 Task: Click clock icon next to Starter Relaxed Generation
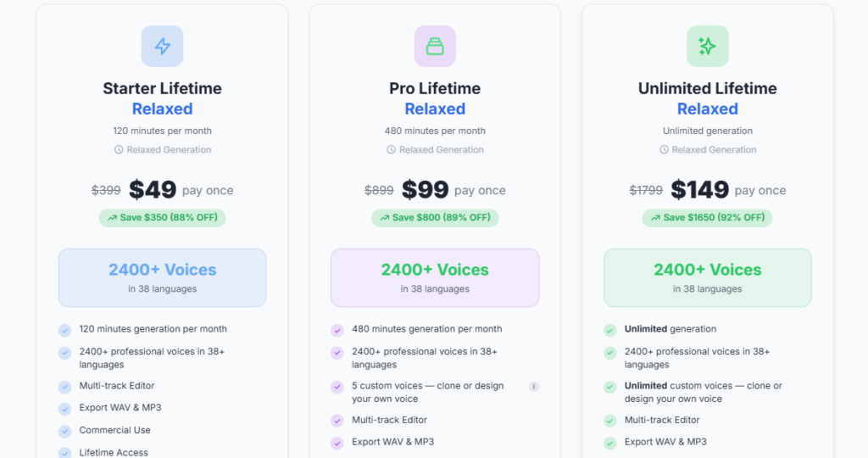119,150
